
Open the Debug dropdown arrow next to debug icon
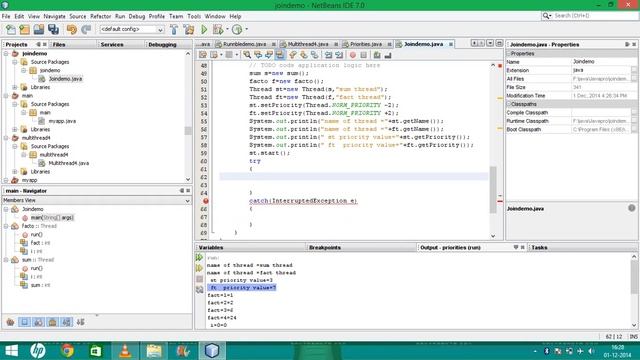227,29
